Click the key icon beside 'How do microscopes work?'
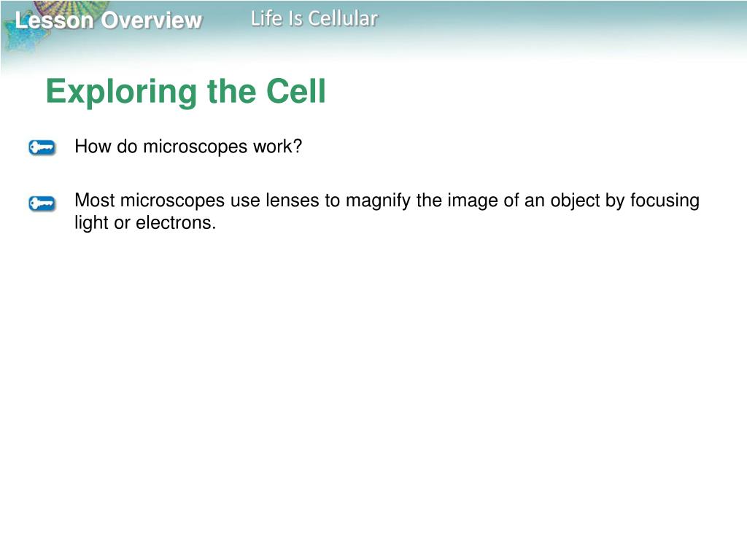This screenshot has width=747, height=560. [x=42, y=147]
